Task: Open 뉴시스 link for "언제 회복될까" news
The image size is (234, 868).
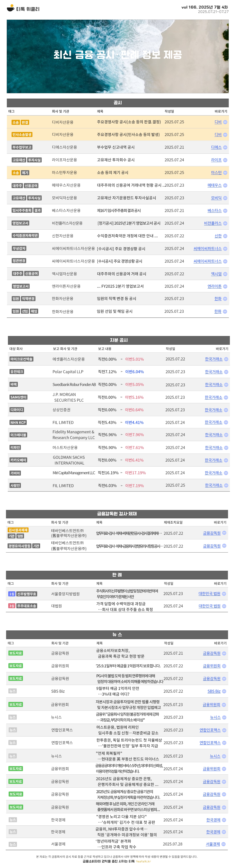Action: tap(215, 756)
